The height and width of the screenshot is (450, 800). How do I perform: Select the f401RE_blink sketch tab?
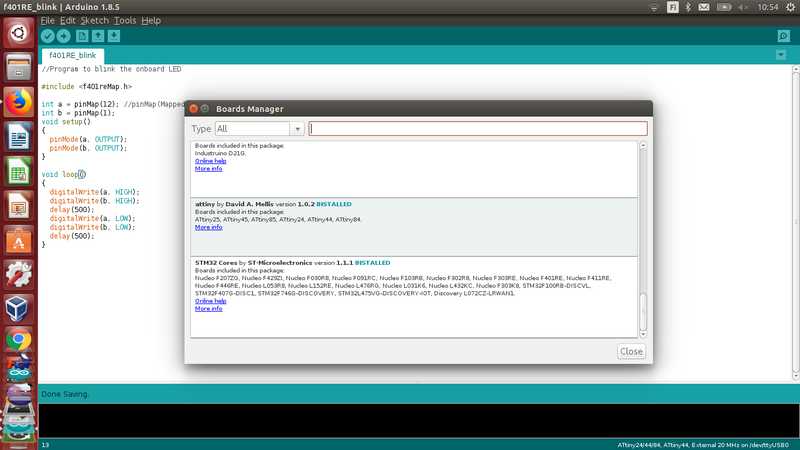click(72, 55)
